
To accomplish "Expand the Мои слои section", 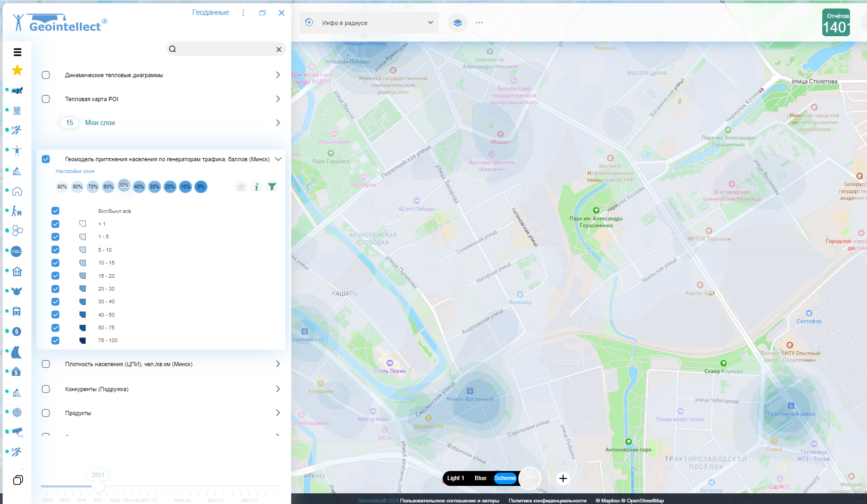I will [x=277, y=123].
